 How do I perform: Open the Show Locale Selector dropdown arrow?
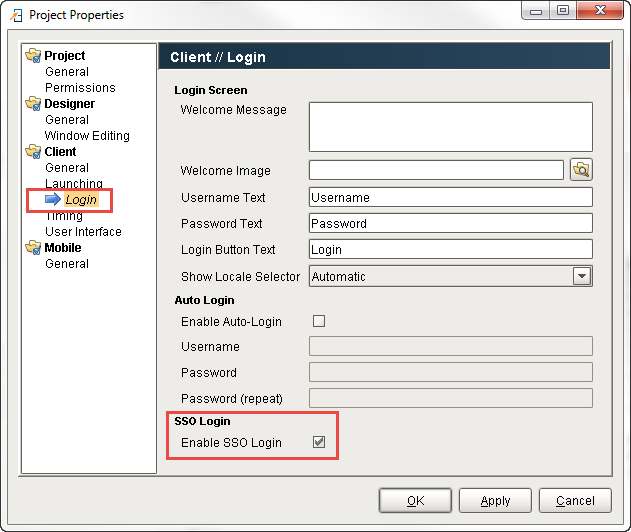pos(582,276)
